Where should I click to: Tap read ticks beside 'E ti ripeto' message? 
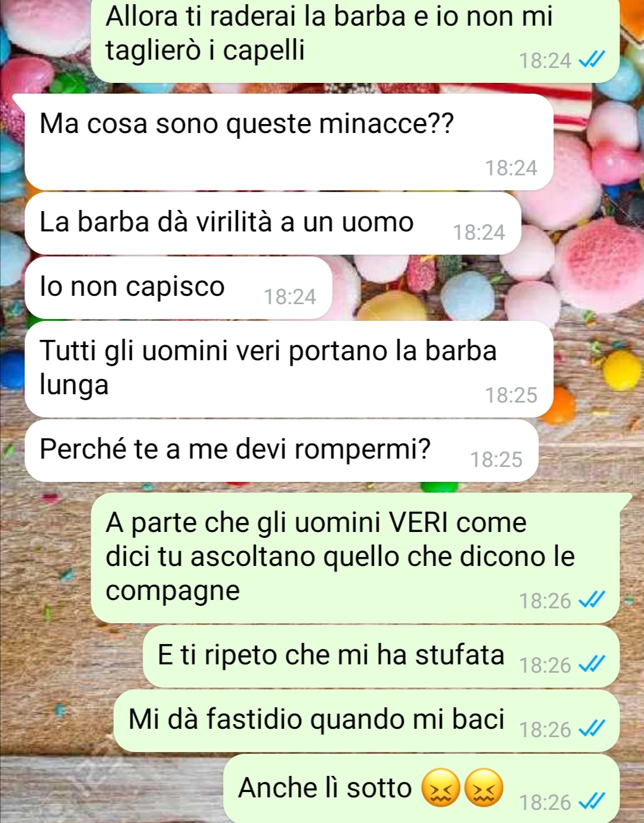pos(592,664)
